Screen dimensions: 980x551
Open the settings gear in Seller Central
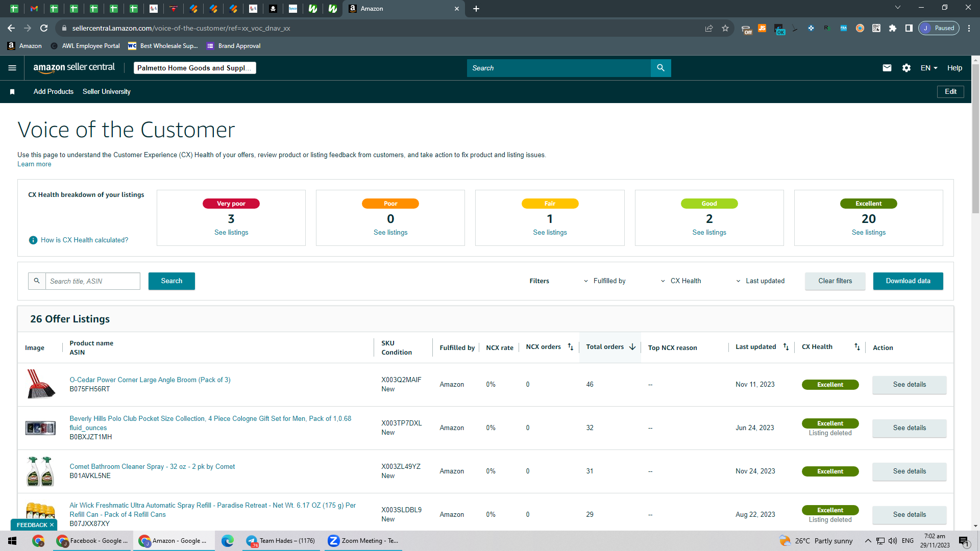click(x=906, y=68)
